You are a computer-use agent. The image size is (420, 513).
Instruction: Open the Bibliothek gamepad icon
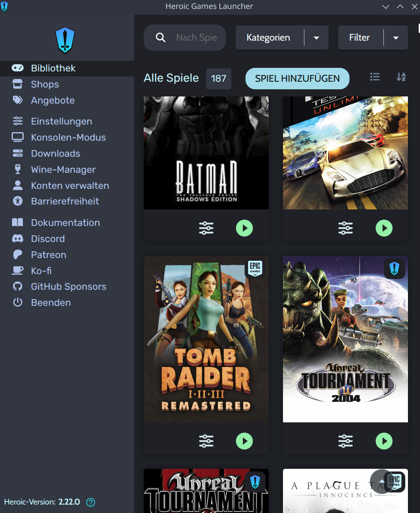tap(18, 68)
